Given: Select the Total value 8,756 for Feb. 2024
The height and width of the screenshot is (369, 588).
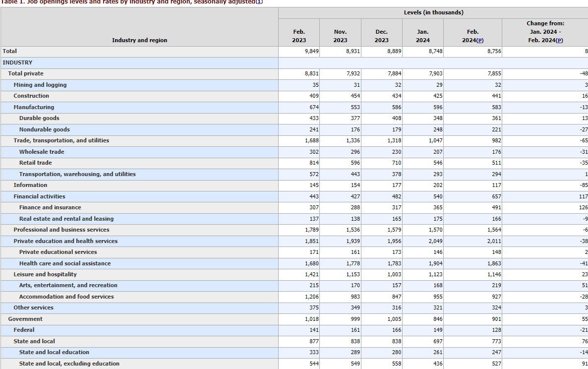Looking at the screenshot, I should coord(494,52).
